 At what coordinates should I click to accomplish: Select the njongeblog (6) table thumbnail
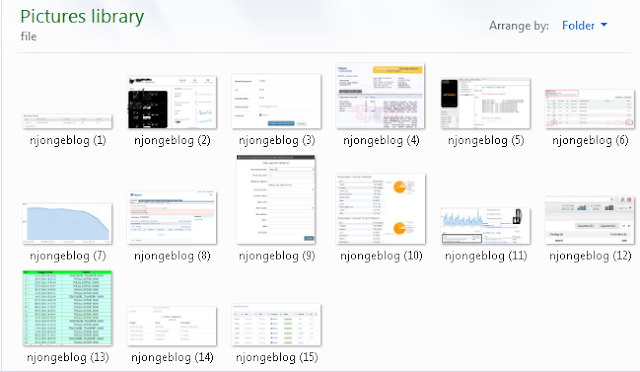pos(590,109)
